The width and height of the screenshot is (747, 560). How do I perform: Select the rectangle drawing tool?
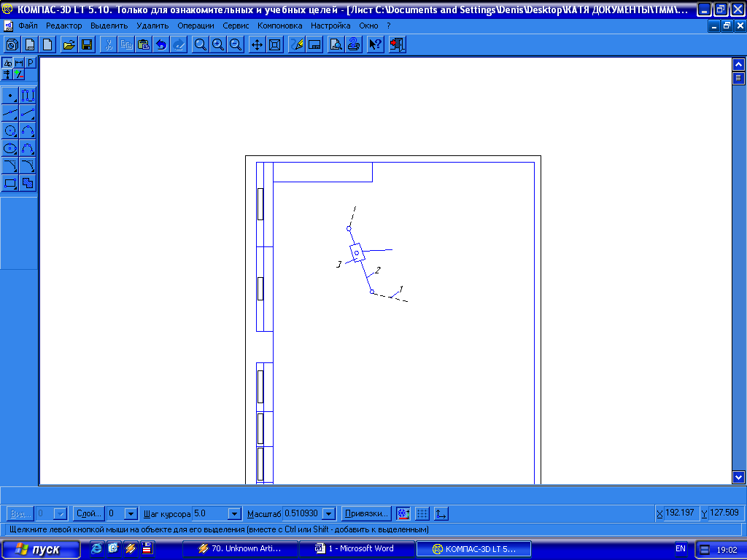pos(10,183)
